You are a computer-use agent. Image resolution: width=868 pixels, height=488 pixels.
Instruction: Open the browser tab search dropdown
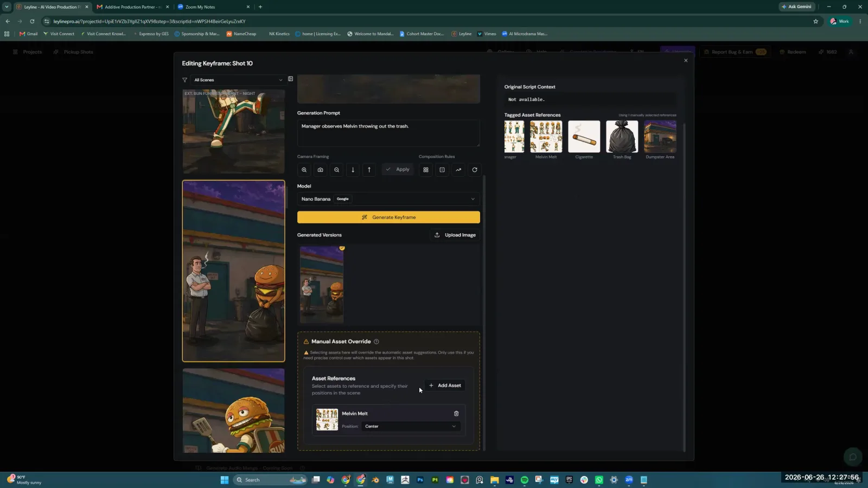pyautogui.click(x=7, y=7)
